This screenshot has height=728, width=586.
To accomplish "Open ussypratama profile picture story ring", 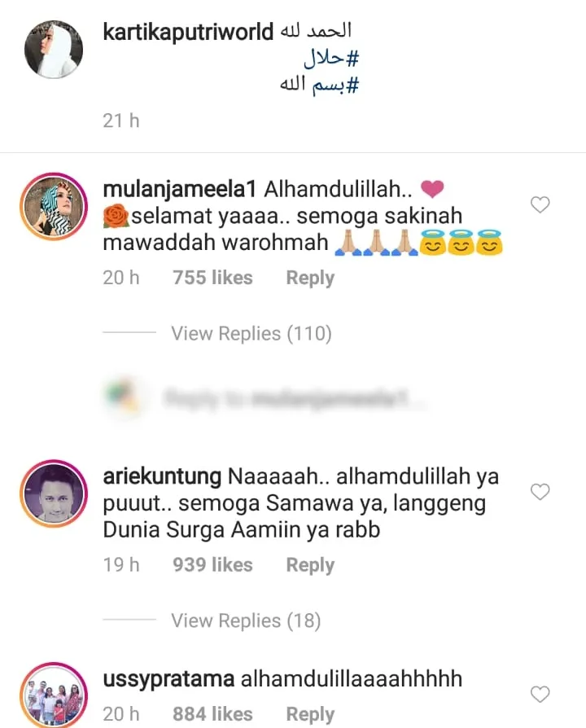I will (x=54, y=695).
